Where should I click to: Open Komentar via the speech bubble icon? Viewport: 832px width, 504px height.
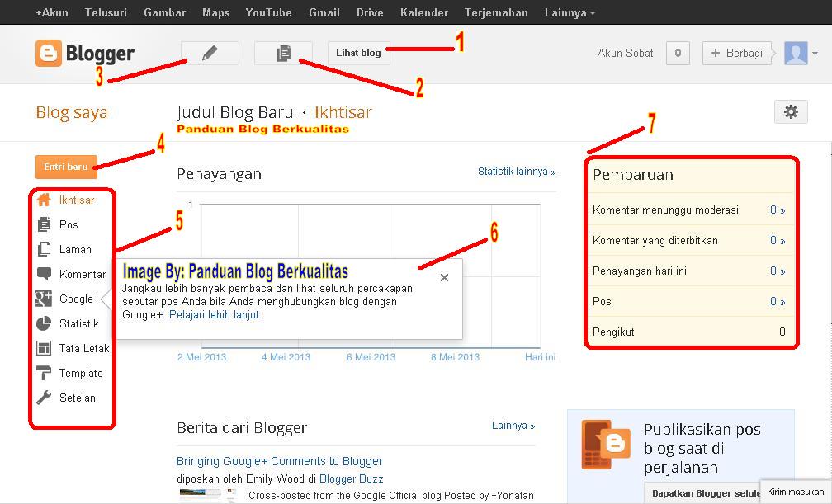[45, 274]
